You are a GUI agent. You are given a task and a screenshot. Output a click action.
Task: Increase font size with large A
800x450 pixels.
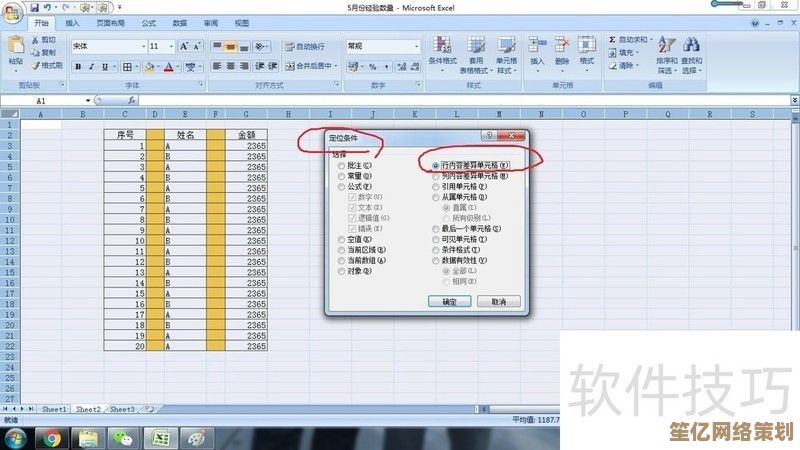tap(184, 46)
